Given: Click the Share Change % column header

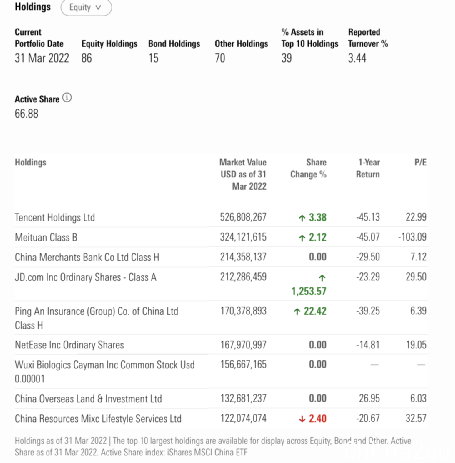Looking at the screenshot, I should coord(308,168).
